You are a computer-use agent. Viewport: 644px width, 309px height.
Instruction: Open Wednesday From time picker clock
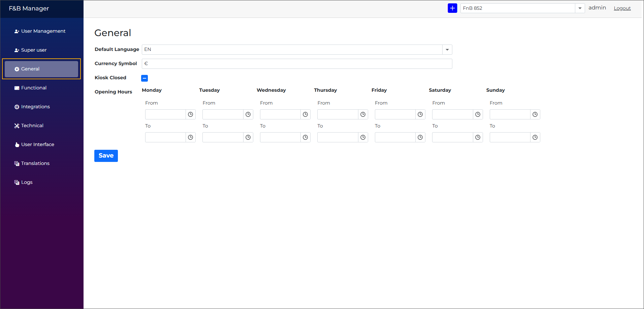pyautogui.click(x=305, y=114)
